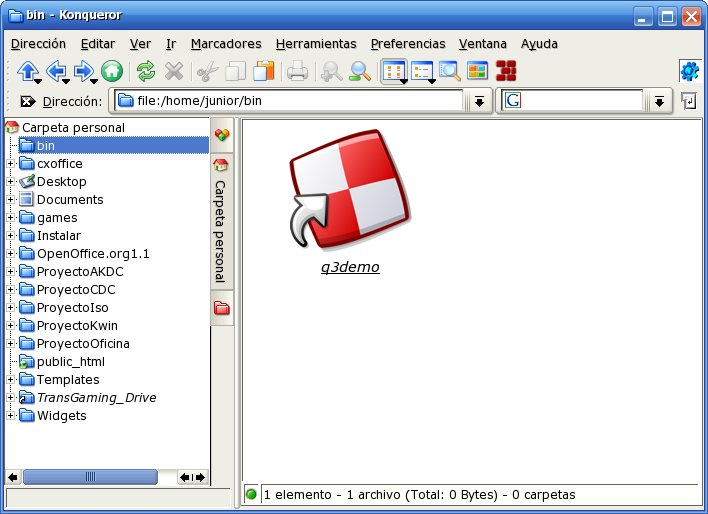The image size is (708, 514).
Task: Clear the location bar with the X icon
Action: click(28, 101)
